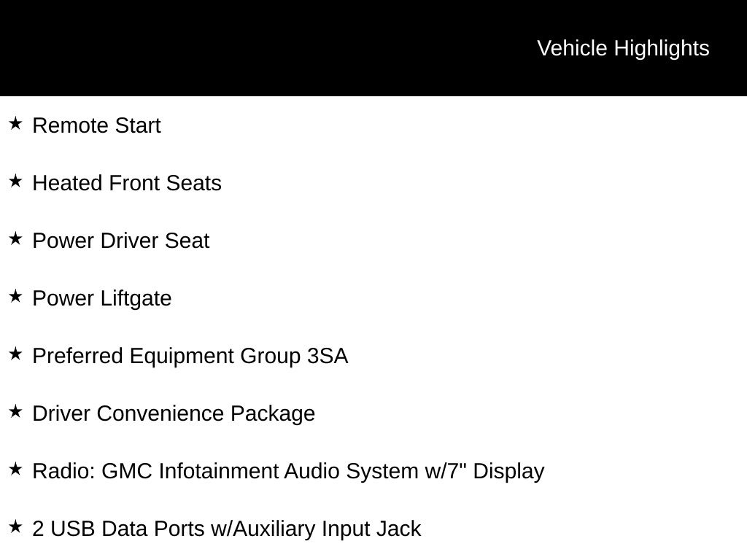Click the star beside Remote Start
Screen dimensions: 747x560
[x=16, y=124]
